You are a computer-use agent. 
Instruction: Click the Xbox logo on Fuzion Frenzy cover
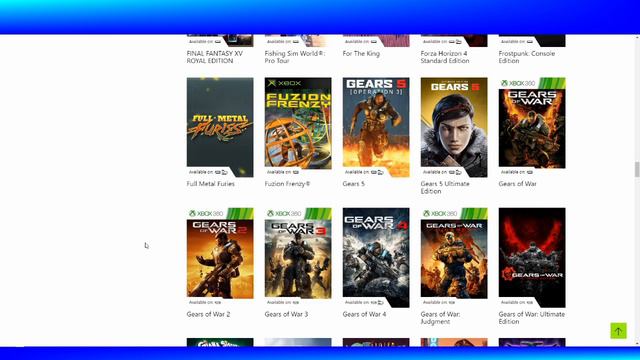click(285, 83)
